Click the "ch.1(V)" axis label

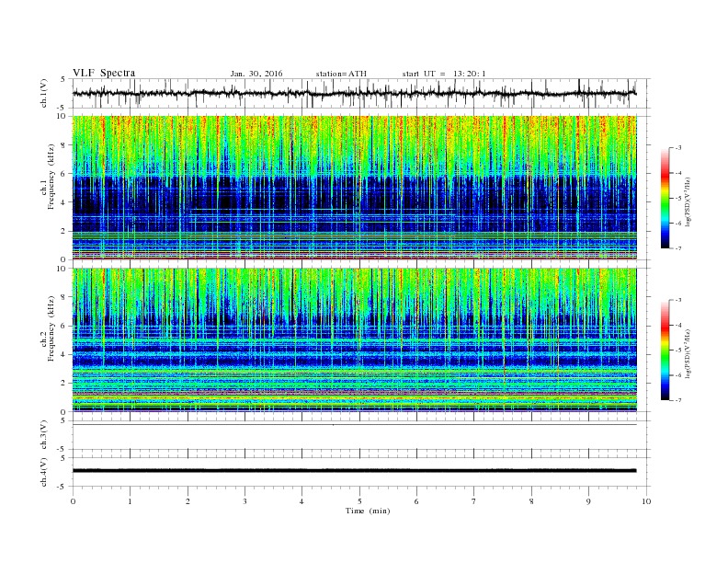pyautogui.click(x=44, y=94)
